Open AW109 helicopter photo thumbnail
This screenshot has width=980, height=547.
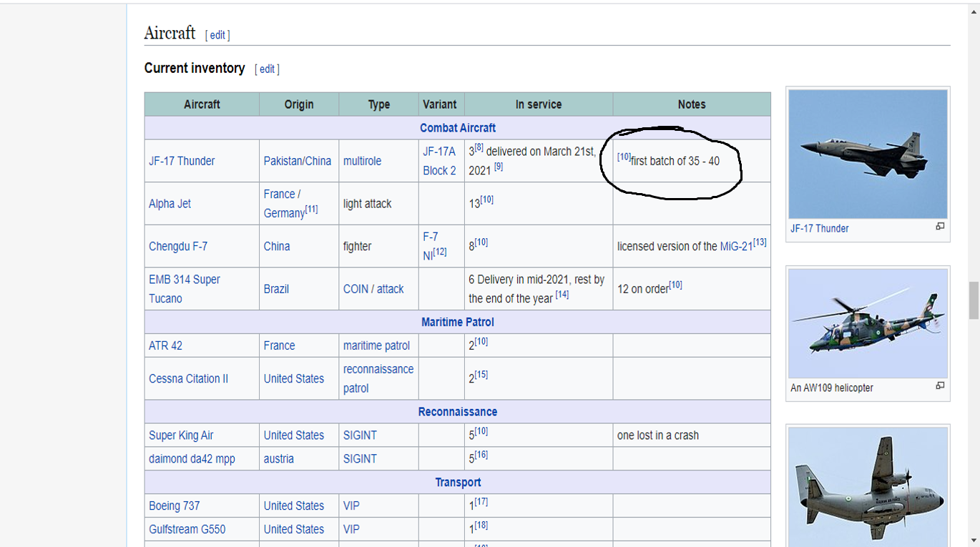pyautogui.click(x=868, y=323)
